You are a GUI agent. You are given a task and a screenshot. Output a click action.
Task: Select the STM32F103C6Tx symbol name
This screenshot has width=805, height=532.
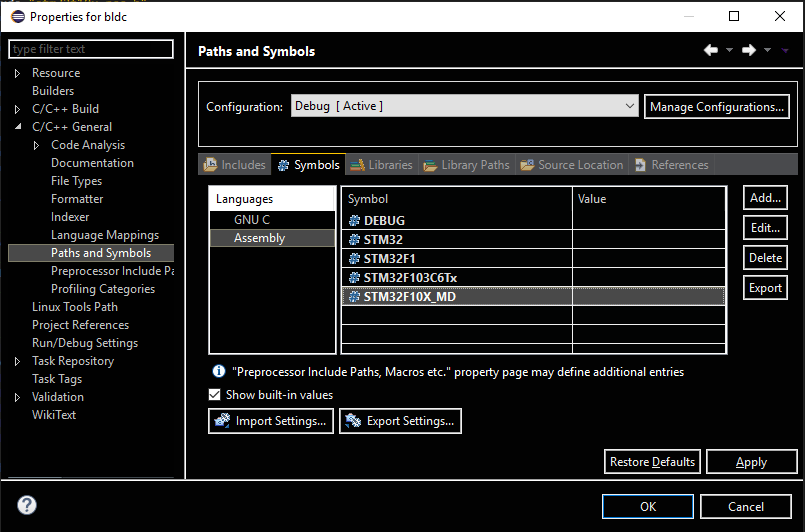click(410, 278)
